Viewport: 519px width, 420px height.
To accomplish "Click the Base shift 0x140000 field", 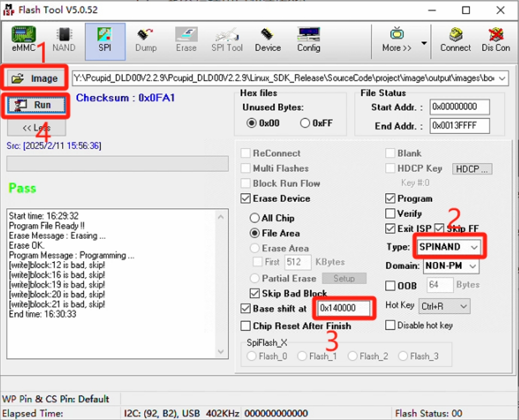I will [344, 308].
